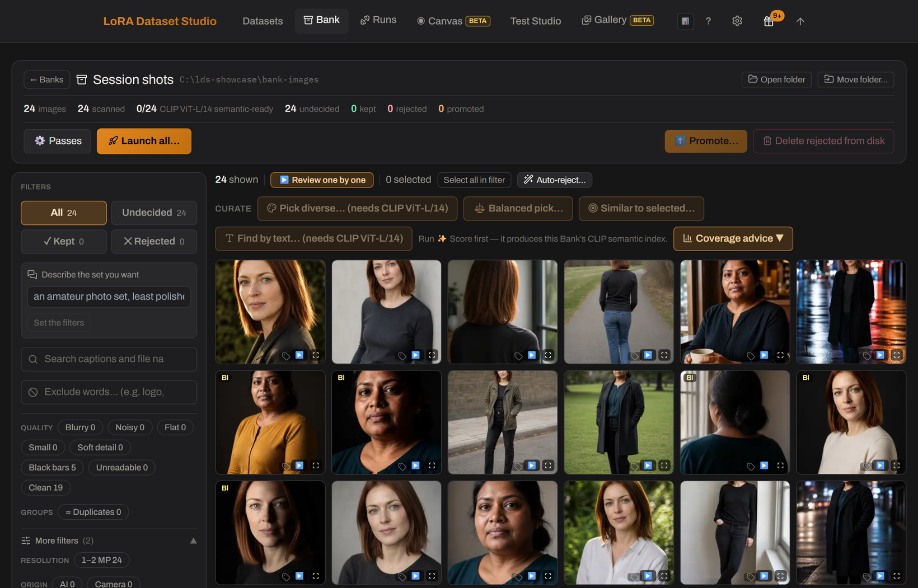
Task: Click Select all in filter
Action: click(x=474, y=180)
